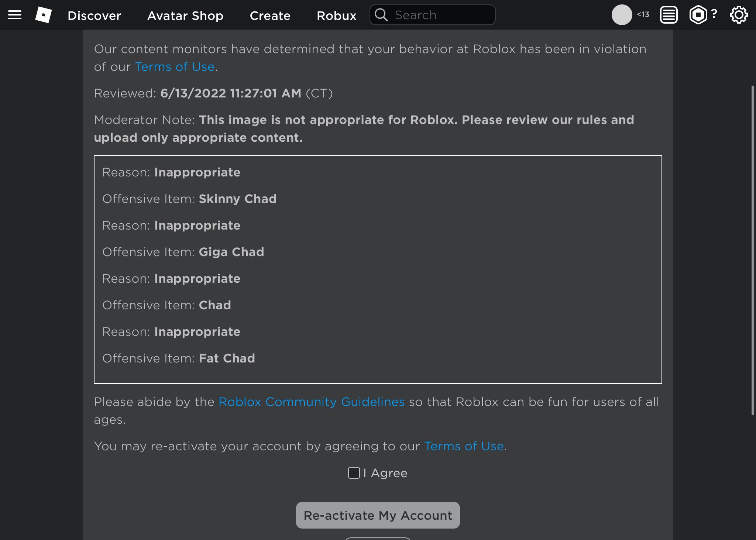756x540 pixels.
Task: Open the notifications feed icon
Action: (x=669, y=15)
